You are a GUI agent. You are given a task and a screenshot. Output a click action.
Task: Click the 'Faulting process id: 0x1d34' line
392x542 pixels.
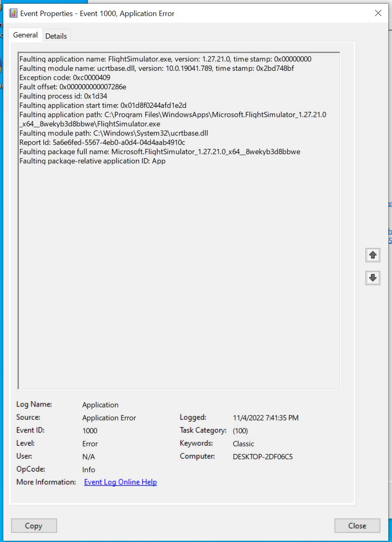tap(63, 96)
